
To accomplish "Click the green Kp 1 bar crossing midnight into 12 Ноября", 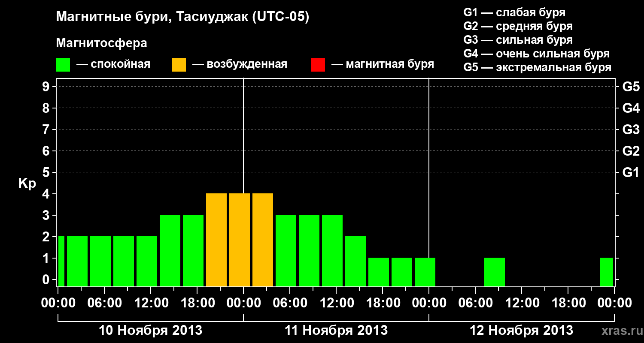I will click(x=425, y=272).
